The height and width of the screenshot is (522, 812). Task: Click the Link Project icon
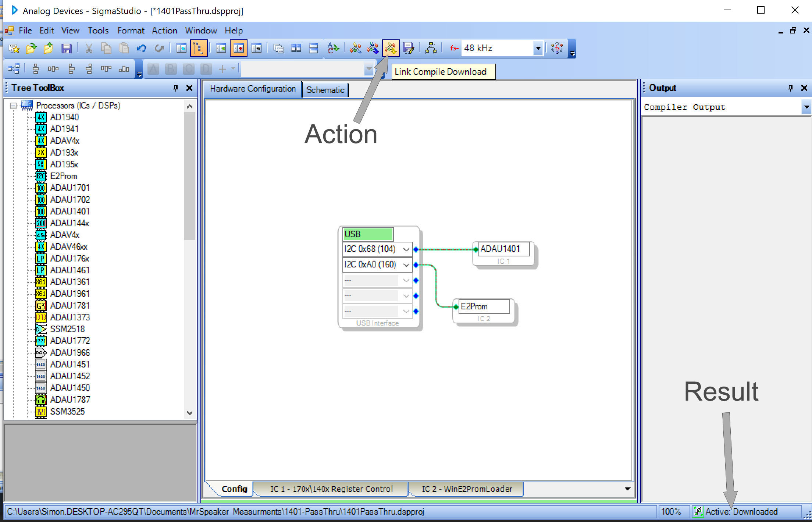click(356, 48)
